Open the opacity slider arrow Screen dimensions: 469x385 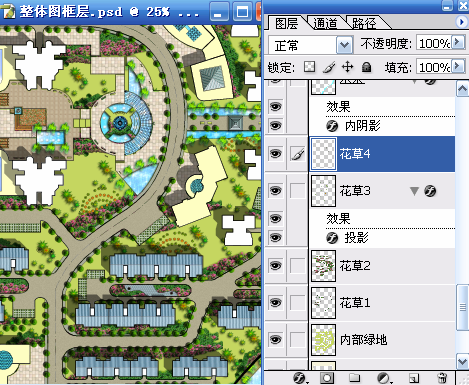(x=458, y=42)
